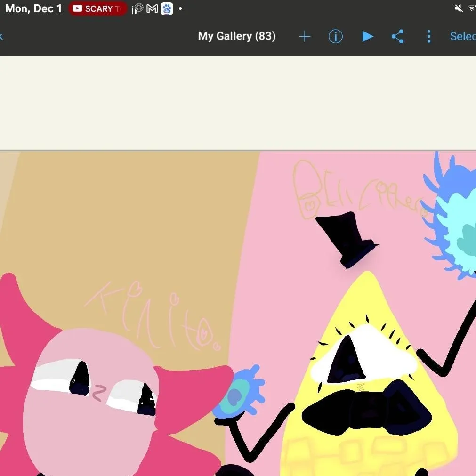
Task: Share the artwork using the share icon
Action: point(398,37)
